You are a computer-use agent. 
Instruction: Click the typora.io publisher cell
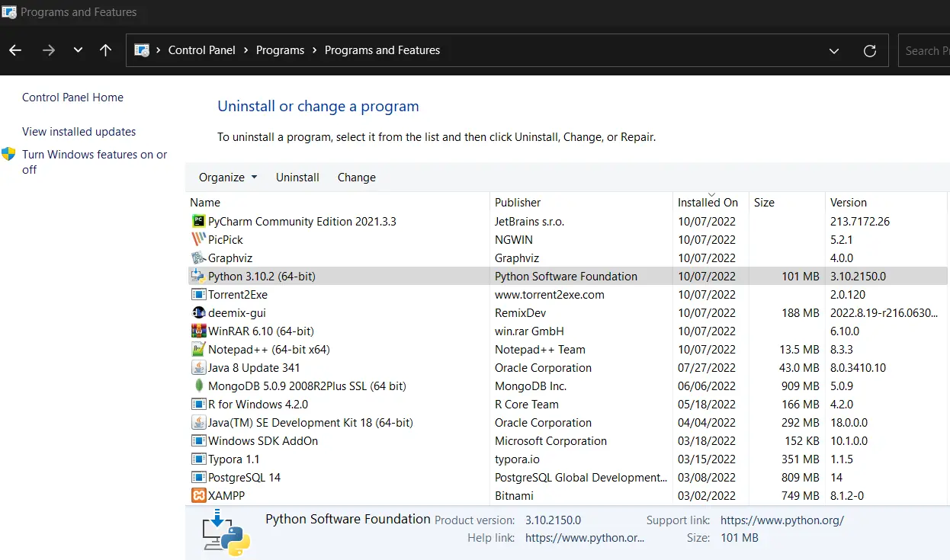click(x=517, y=459)
